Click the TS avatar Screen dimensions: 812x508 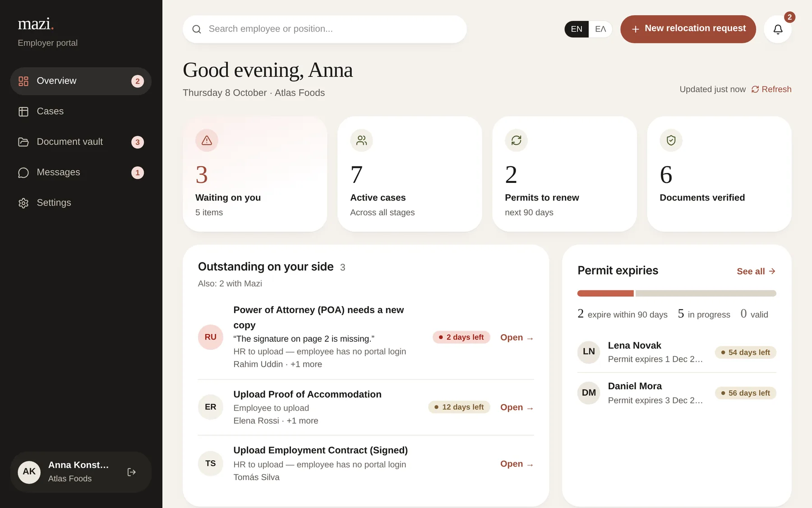coord(211,463)
